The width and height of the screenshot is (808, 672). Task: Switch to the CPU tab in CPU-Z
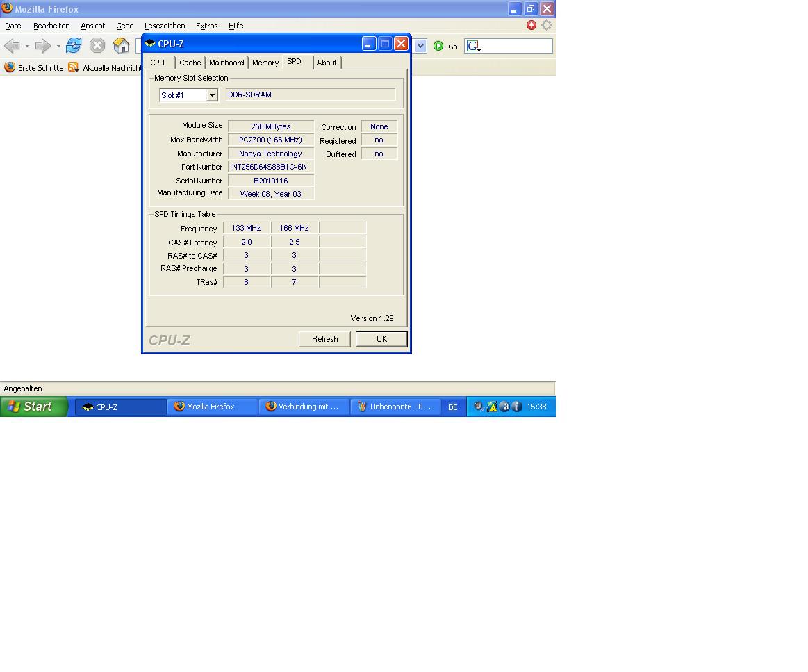click(x=158, y=63)
